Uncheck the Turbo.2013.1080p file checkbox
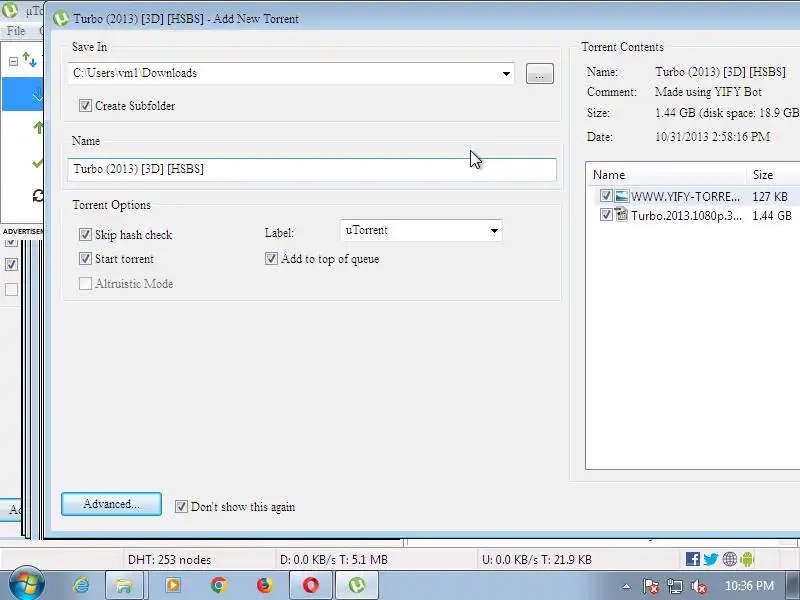Image resolution: width=800 pixels, height=600 pixels. [606, 215]
